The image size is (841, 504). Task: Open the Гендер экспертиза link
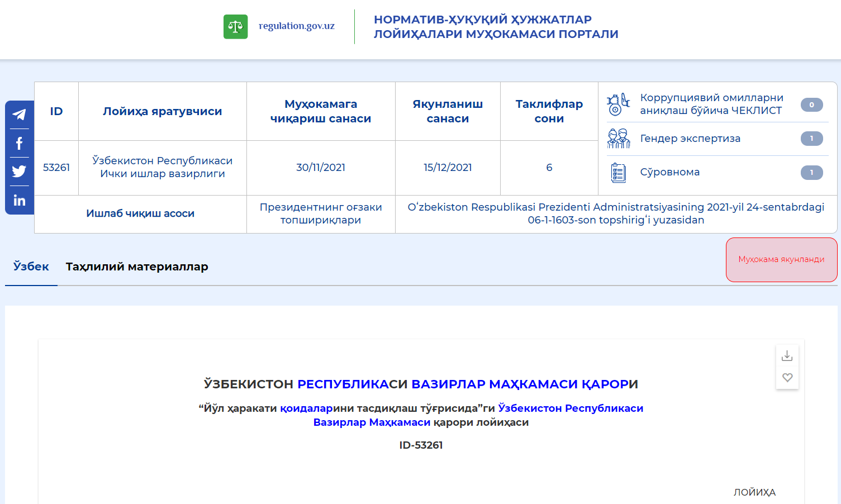[690, 139]
